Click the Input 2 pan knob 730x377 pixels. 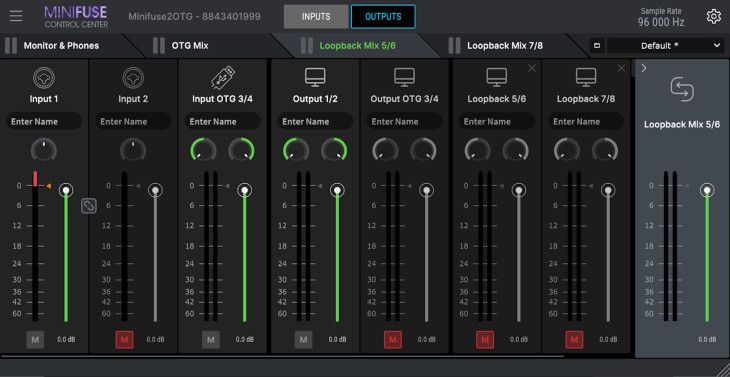tap(133, 150)
